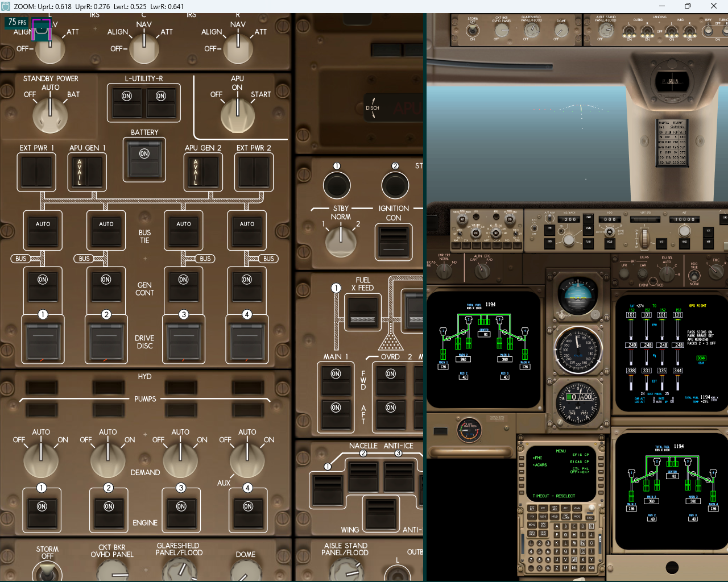
Task: Click the ALTN EFIS selector knob
Action: coord(482,272)
